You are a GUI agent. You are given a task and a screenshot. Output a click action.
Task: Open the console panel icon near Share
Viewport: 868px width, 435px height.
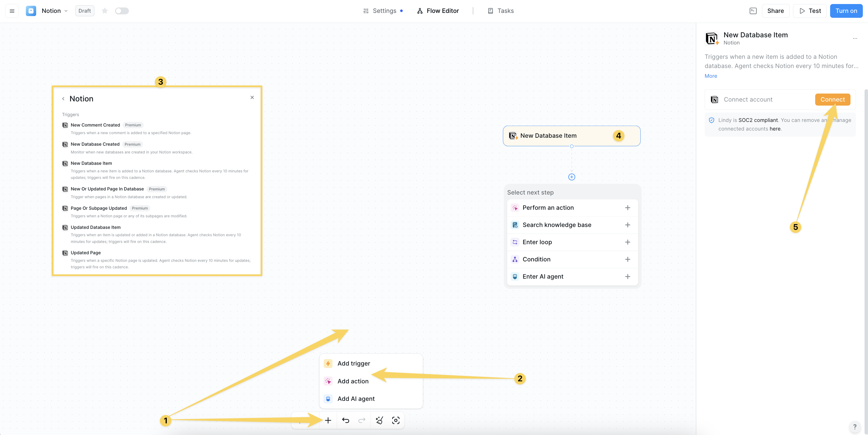point(753,11)
